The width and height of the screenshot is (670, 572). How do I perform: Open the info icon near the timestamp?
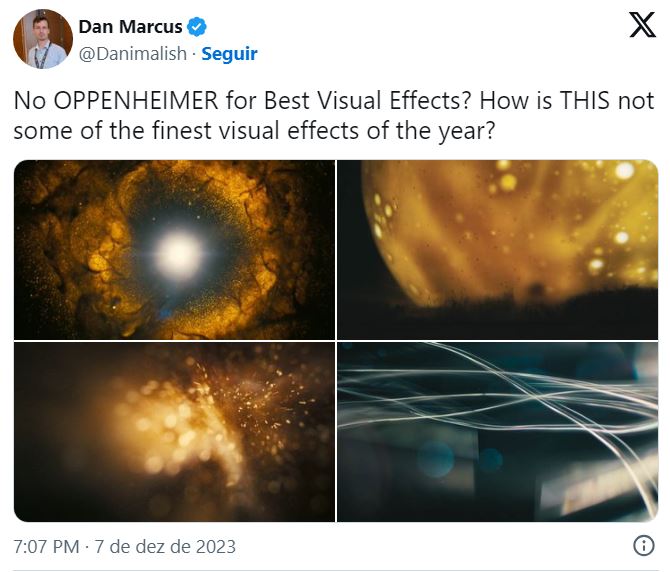click(644, 546)
